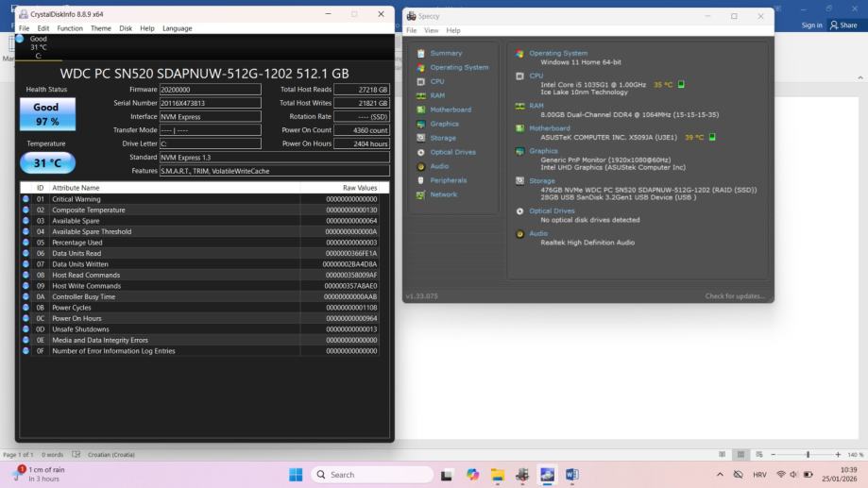Open the clock showing 10:39 on taskbar
The width and height of the screenshot is (868, 488).
click(x=840, y=474)
